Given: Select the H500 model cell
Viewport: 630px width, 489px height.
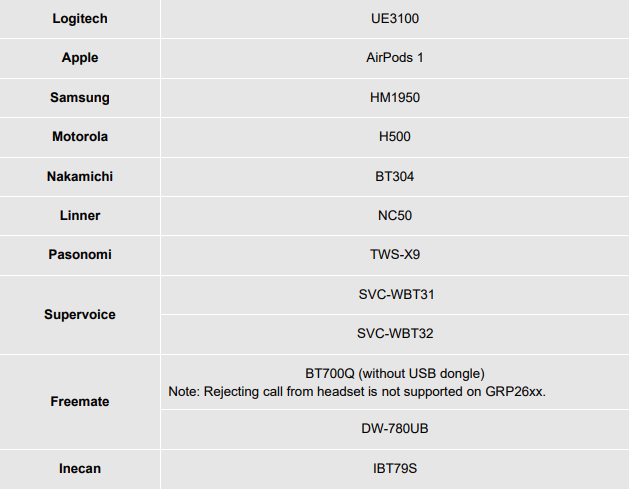Looking at the screenshot, I should tap(395, 136).
